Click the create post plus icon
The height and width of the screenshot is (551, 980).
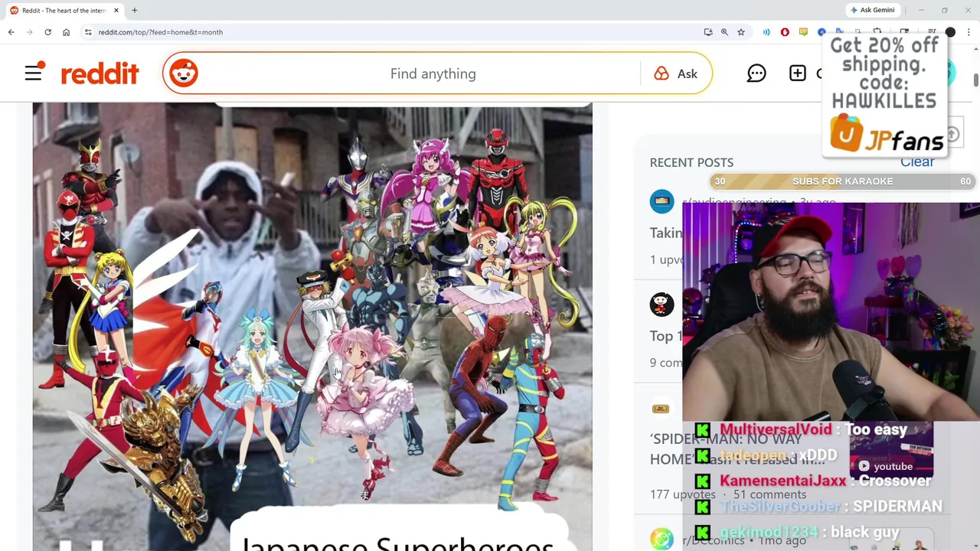pyautogui.click(x=798, y=73)
